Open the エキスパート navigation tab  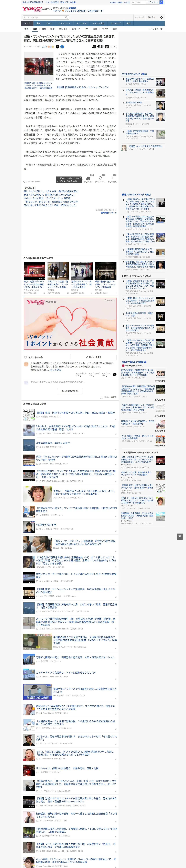click(x=64, y=24)
